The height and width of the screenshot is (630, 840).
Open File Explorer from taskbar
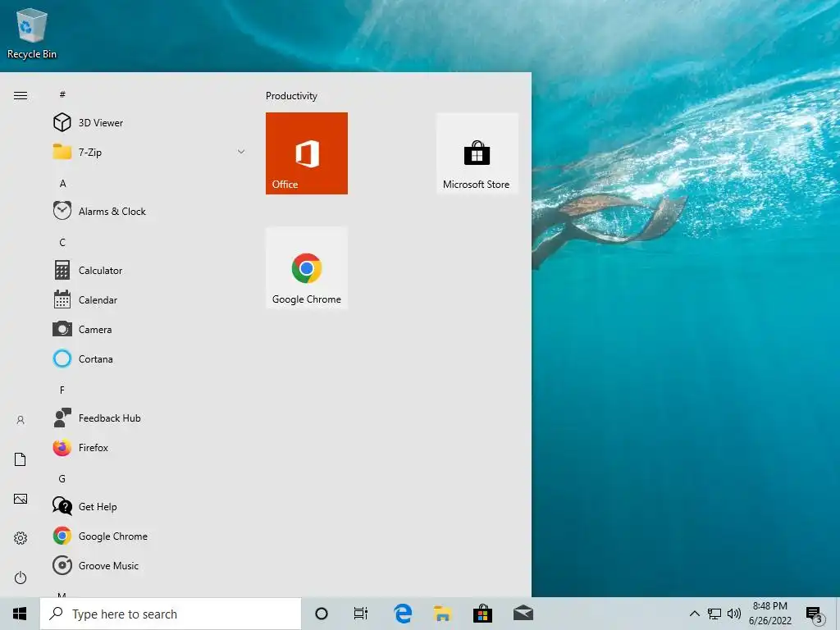(x=442, y=614)
